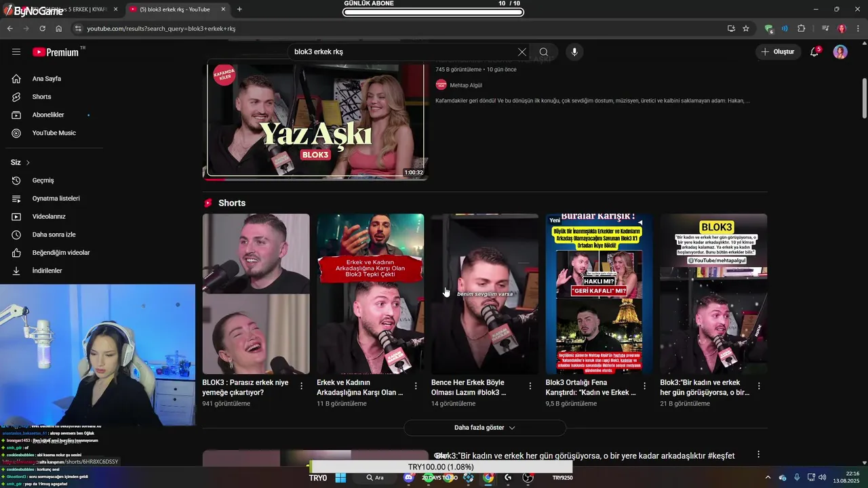Open the Chrome profile avatar
The width and height of the screenshot is (868, 488).
coord(842,28)
